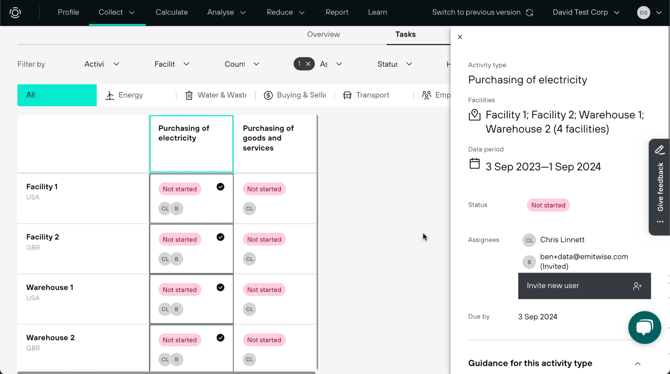The width and height of the screenshot is (670, 374).
Task: Click Not started badge in Facility 1 electricity
Action: tap(179, 189)
